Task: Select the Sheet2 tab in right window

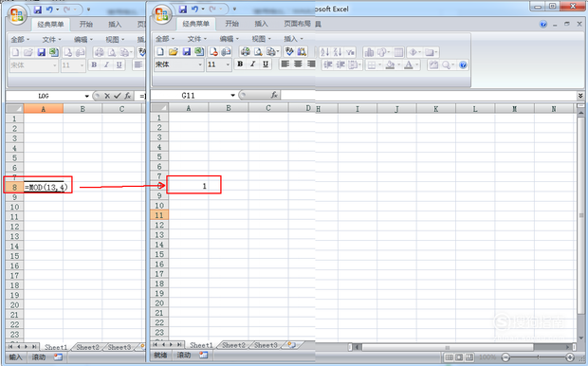Action: click(233, 345)
